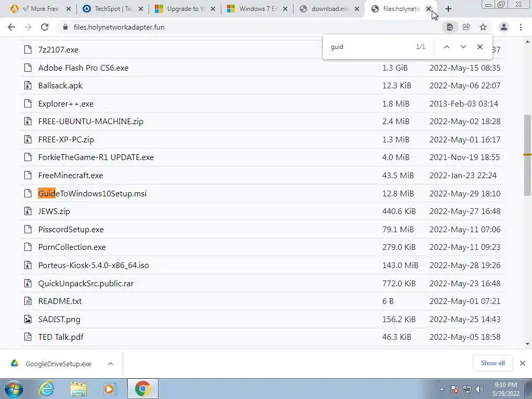Click the image icon beside SADIST.png
Viewport: 532px width, 399px height.
click(28, 320)
